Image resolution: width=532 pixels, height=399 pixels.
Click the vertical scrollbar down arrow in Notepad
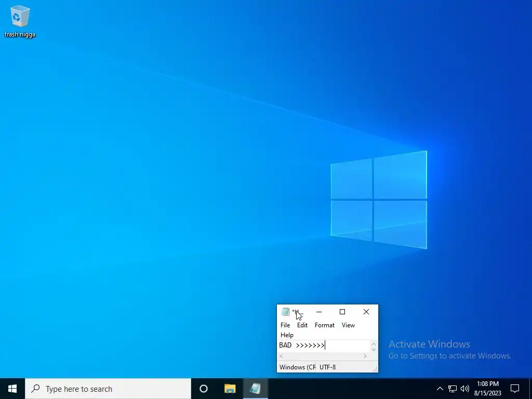pos(374,349)
